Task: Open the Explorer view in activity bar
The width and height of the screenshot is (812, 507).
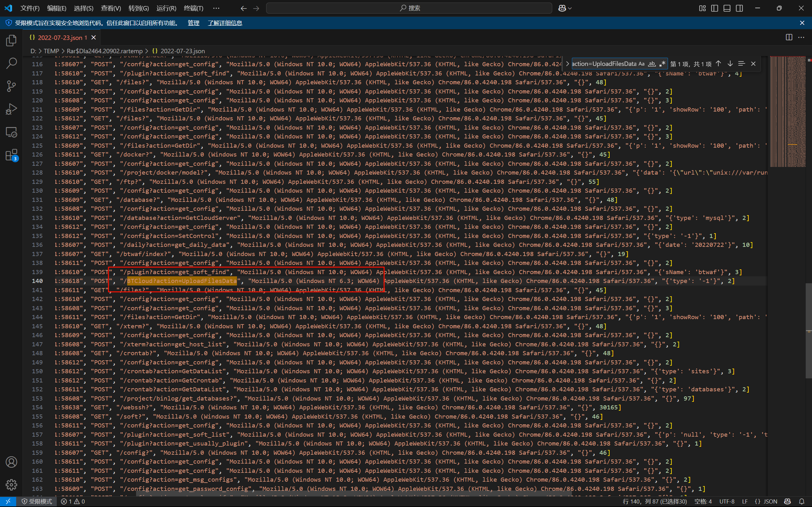Action: (11, 41)
